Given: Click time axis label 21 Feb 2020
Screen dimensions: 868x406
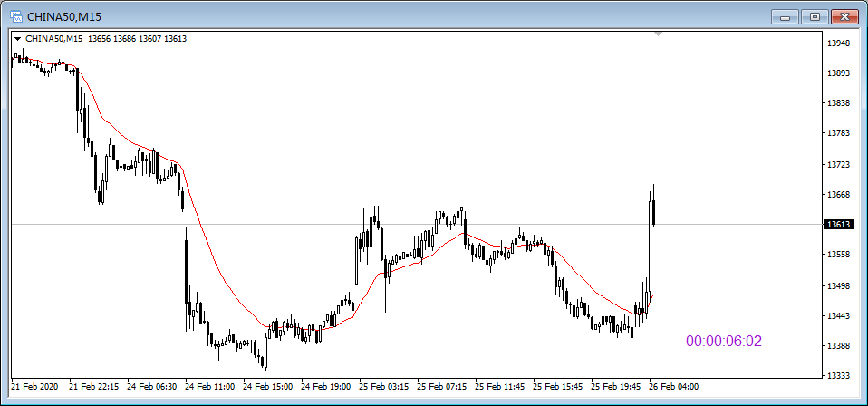Looking at the screenshot, I should [x=34, y=386].
